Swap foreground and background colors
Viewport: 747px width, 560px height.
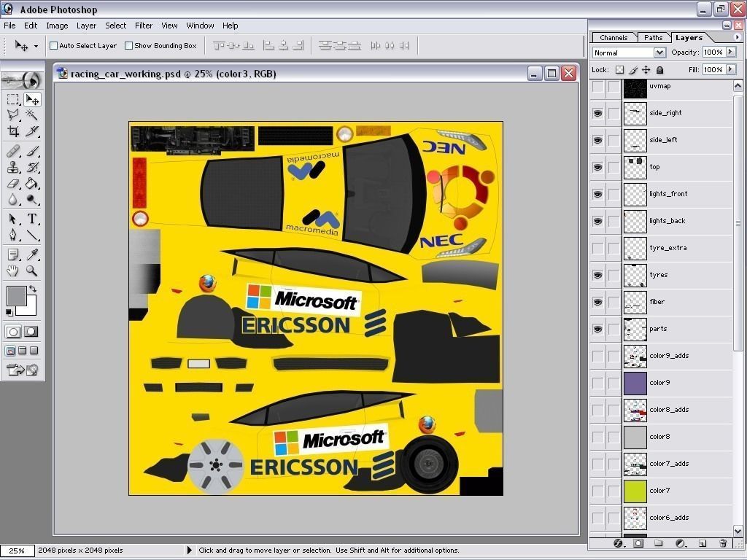pyautogui.click(x=32, y=289)
